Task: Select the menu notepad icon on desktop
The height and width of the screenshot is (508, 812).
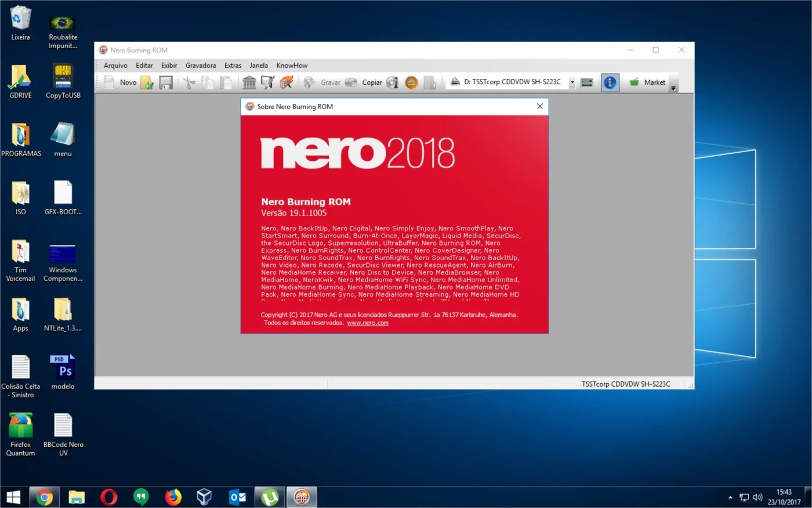Action: click(x=63, y=140)
